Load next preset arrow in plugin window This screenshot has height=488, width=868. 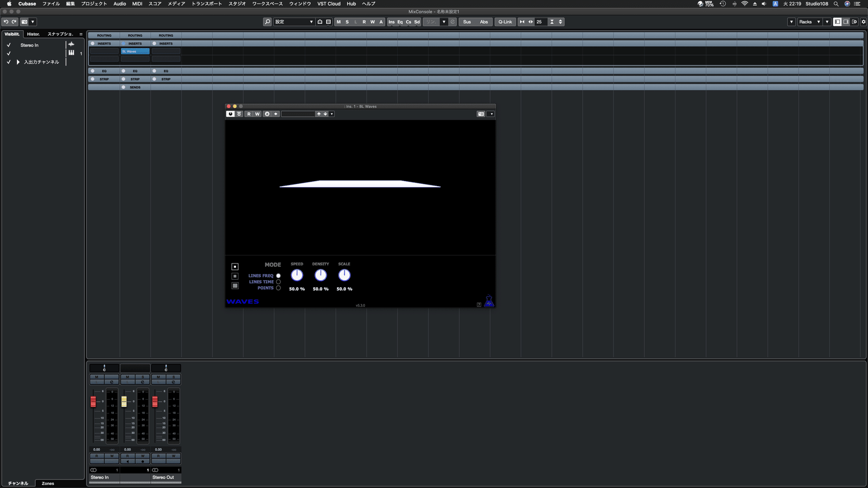coord(325,114)
